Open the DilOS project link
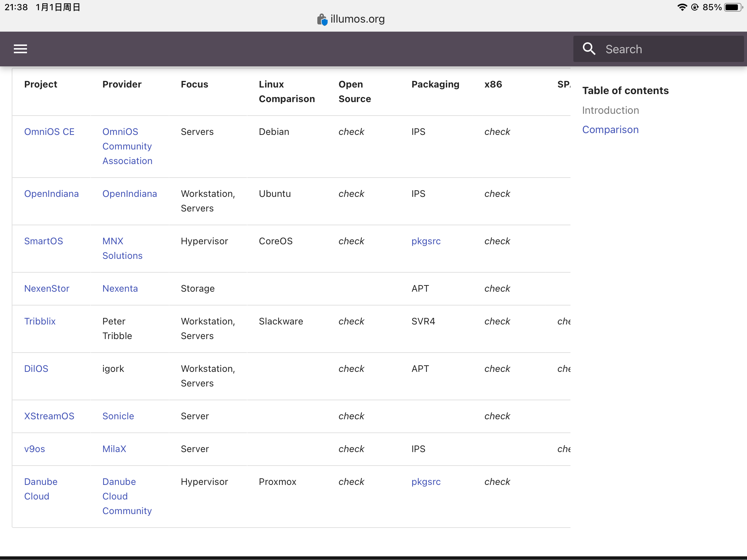The image size is (747, 560). point(36,369)
